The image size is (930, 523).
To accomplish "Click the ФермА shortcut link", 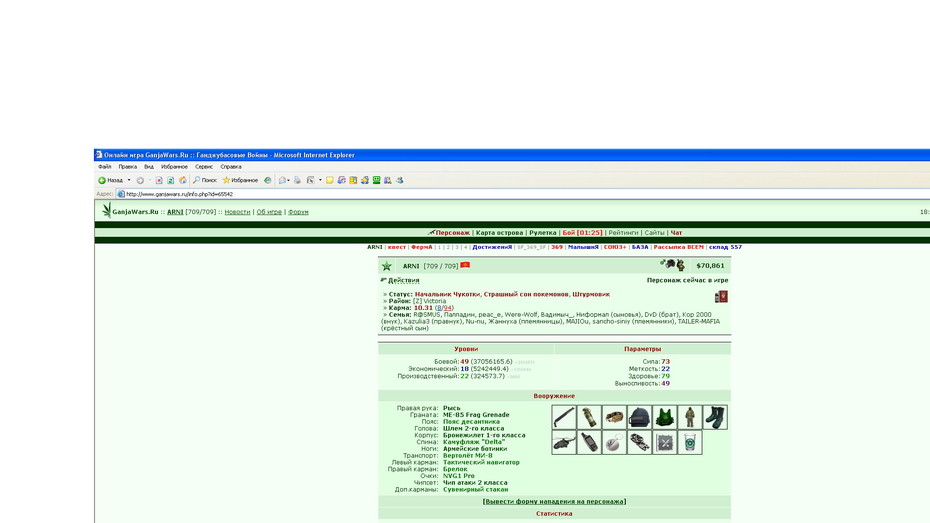I will (422, 247).
